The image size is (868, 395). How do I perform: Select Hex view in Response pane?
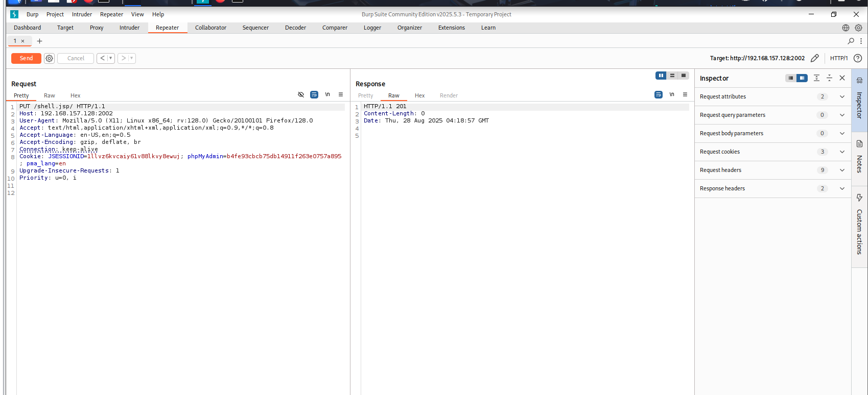(x=420, y=95)
